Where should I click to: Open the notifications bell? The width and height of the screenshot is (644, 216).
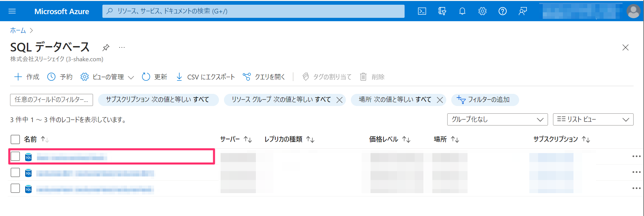tap(462, 11)
